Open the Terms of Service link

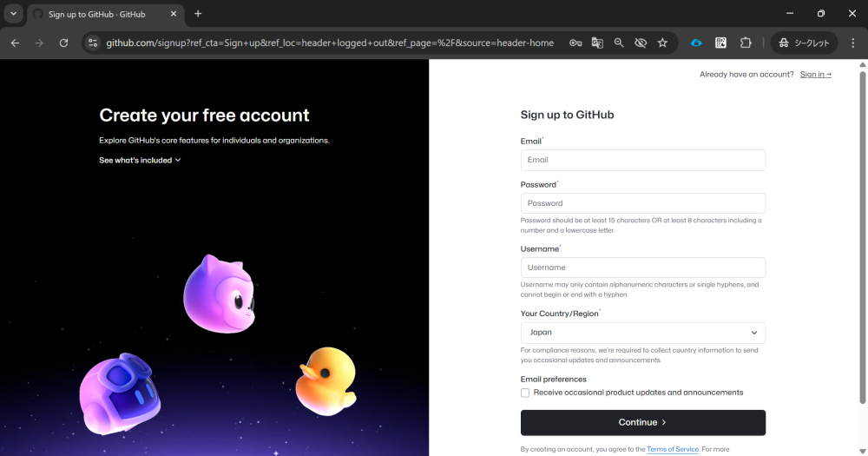click(x=673, y=449)
